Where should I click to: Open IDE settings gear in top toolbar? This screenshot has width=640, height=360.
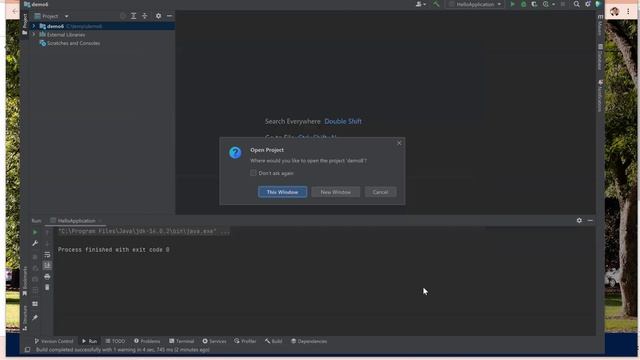(x=588, y=4)
